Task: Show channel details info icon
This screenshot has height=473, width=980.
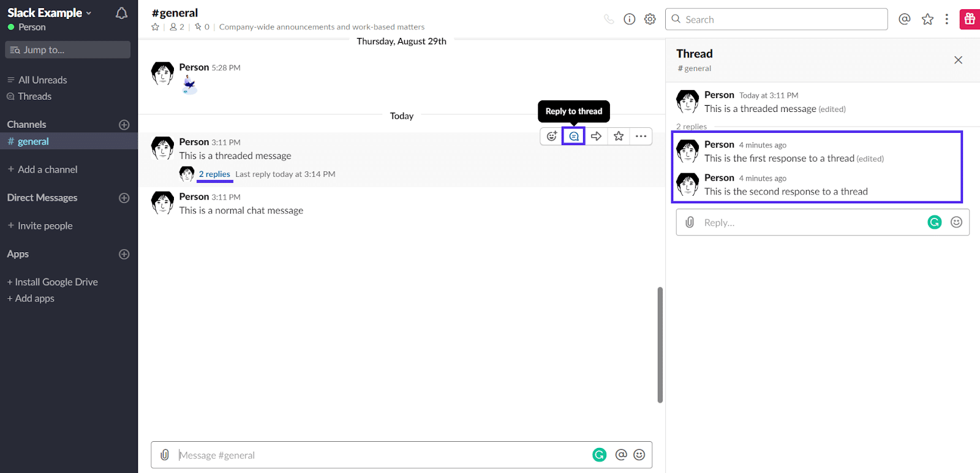Action: click(x=629, y=19)
